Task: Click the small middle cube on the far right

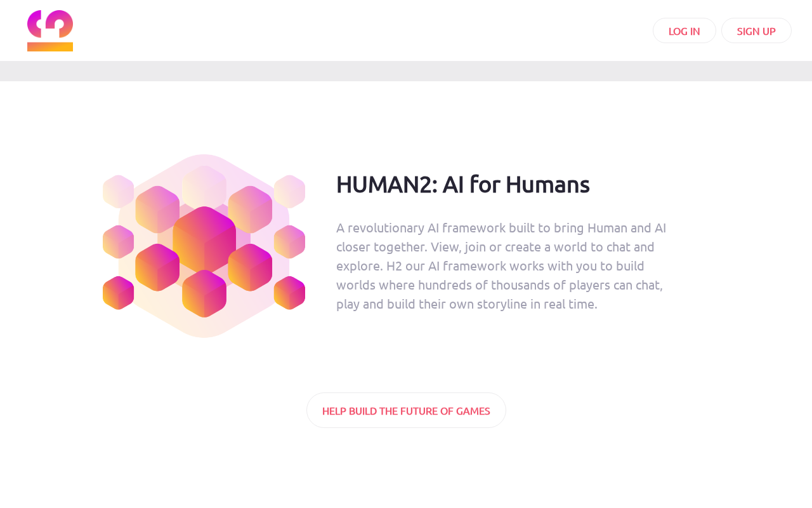Action: (x=289, y=242)
